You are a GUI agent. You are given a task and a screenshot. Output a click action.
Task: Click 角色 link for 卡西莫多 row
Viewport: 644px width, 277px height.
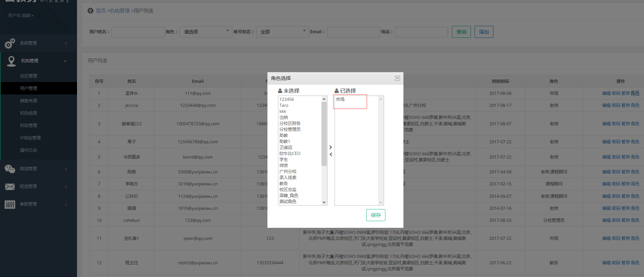coord(635,157)
